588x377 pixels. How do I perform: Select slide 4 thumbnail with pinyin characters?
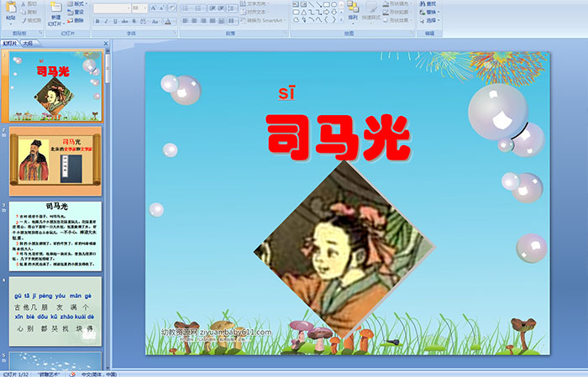coord(55,312)
